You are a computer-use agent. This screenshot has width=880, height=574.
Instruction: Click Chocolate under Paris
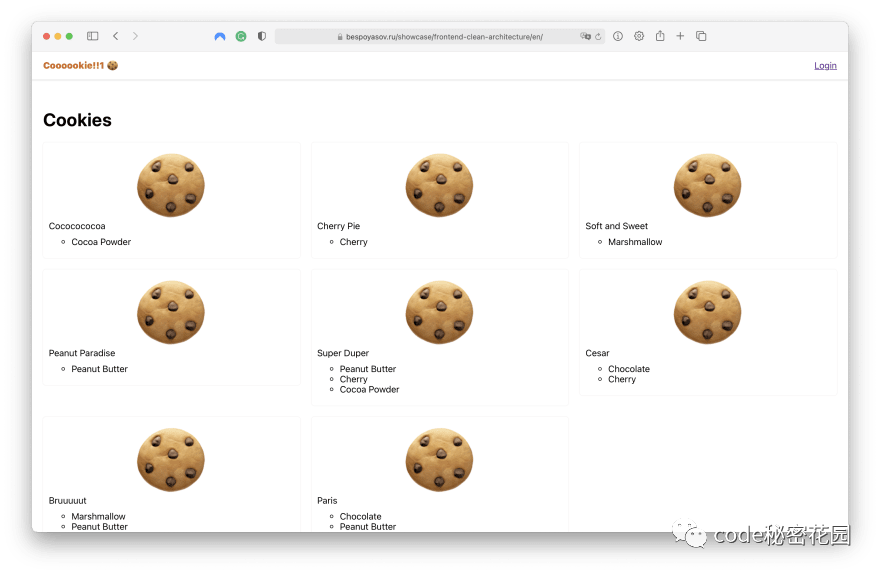pyautogui.click(x=360, y=516)
